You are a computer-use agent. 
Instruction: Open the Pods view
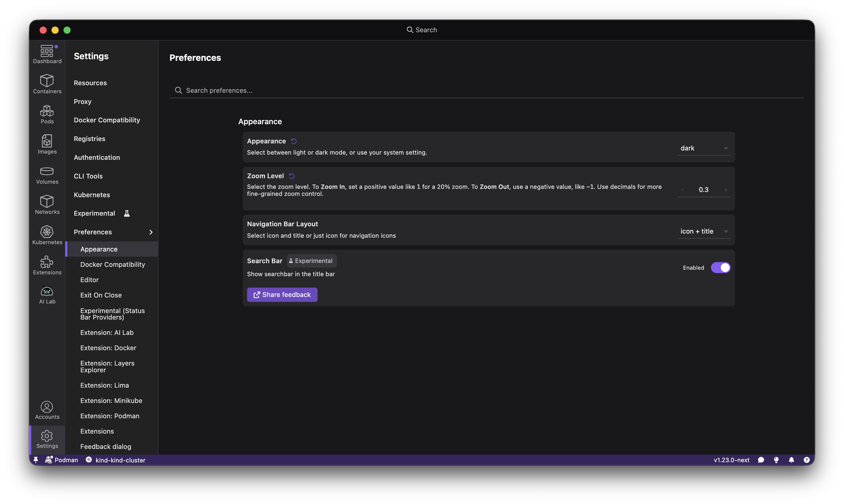47,114
